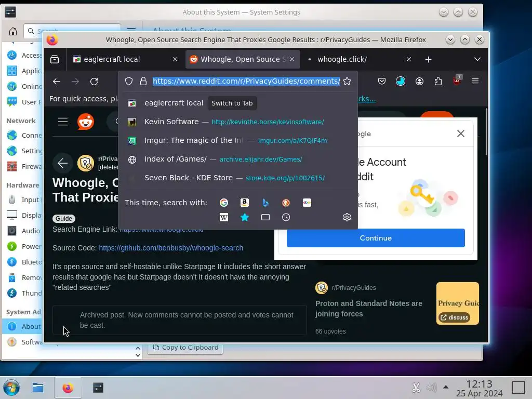This screenshot has height=399, width=532.
Task: Open r/PrivacyGuides link in related post
Action: [x=354, y=288]
